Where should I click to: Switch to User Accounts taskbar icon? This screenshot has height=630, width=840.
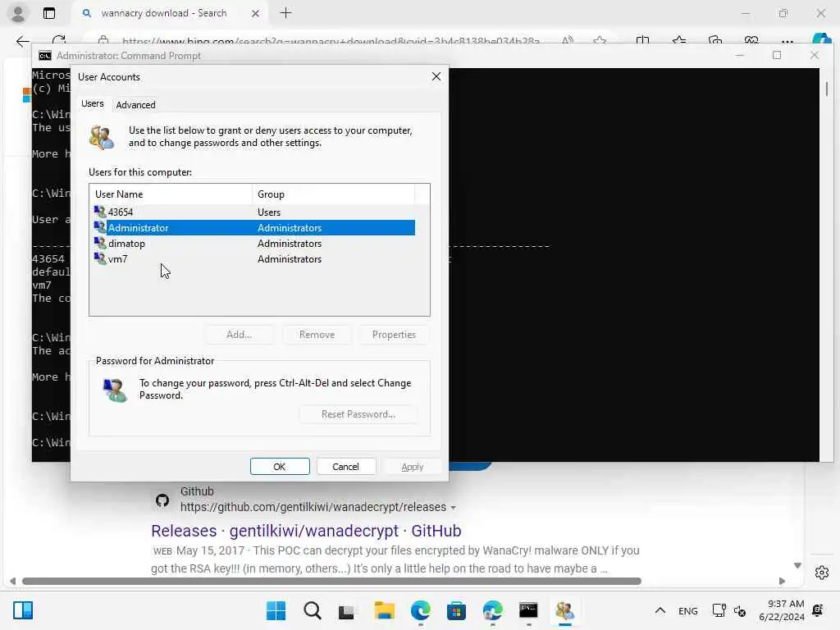pos(564,610)
